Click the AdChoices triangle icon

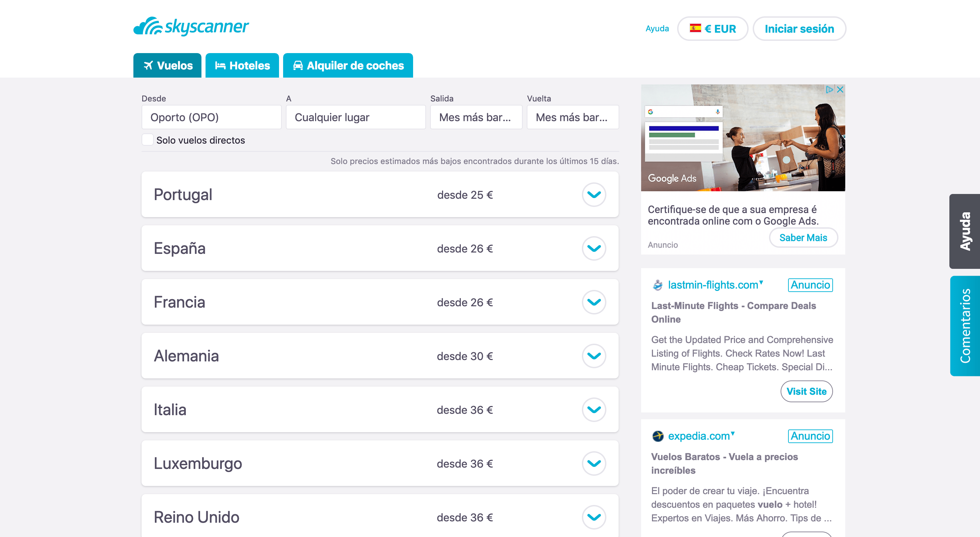(829, 89)
